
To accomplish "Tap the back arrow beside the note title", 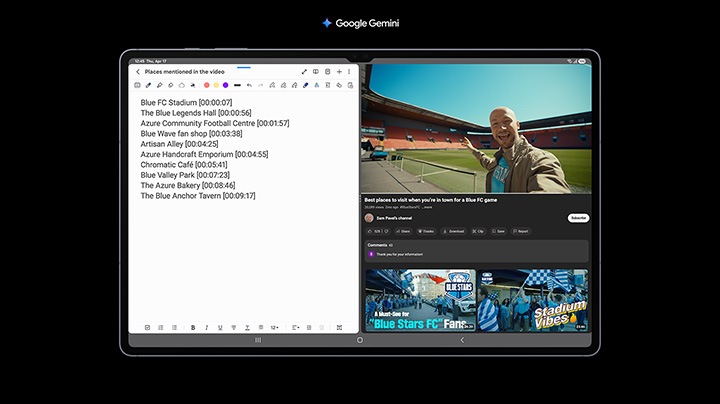I will click(x=138, y=72).
